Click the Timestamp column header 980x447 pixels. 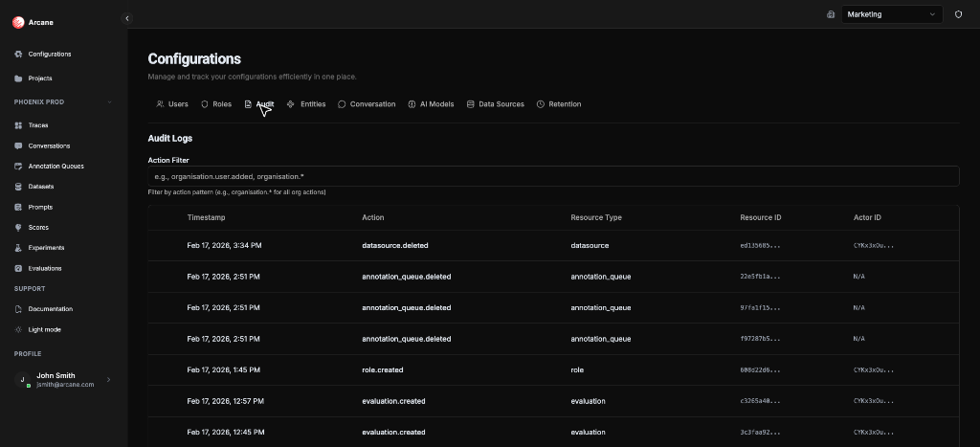click(x=207, y=217)
